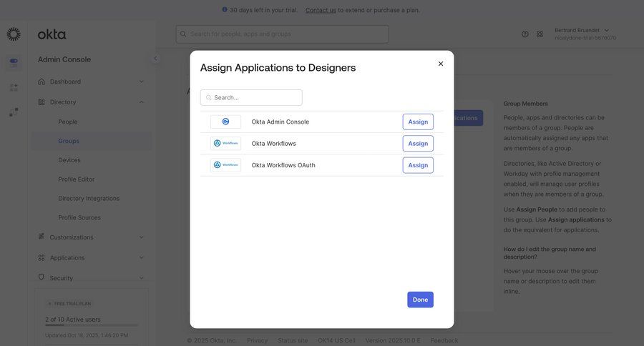644x346 pixels.
Task: Open the apps grid icon in header
Action: (x=540, y=34)
